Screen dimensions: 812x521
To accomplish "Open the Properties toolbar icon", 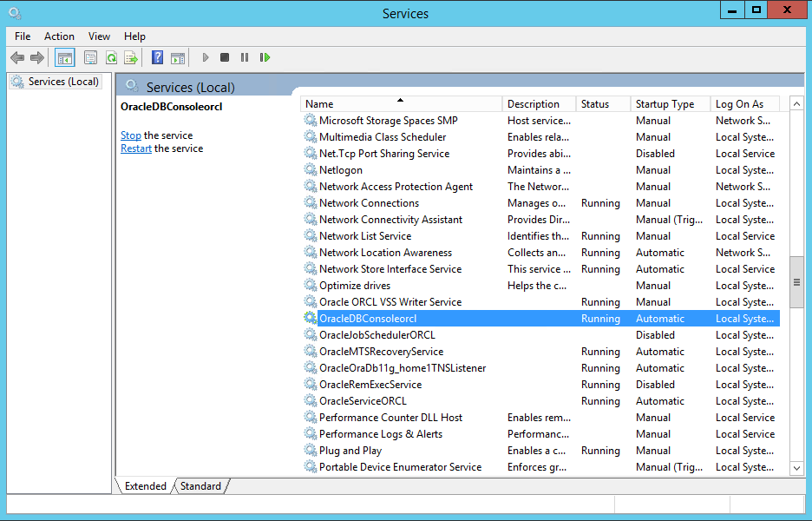I will [x=90, y=57].
